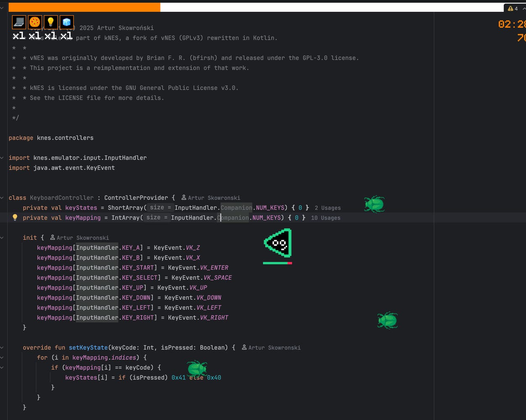
Task: Click the 0x41 hex literal
Action: click(x=179, y=378)
